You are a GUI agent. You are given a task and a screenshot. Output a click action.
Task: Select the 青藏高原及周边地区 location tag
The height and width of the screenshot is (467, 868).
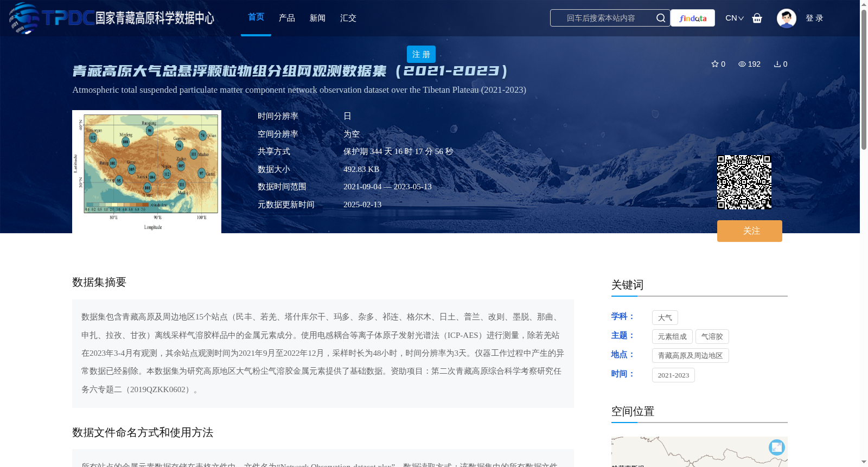tap(691, 356)
